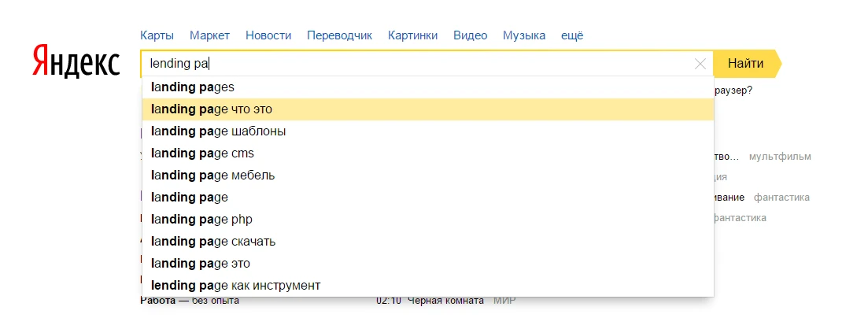The image size is (868, 329).
Task: Select the "landing page cms" suggestion
Action: 203,153
